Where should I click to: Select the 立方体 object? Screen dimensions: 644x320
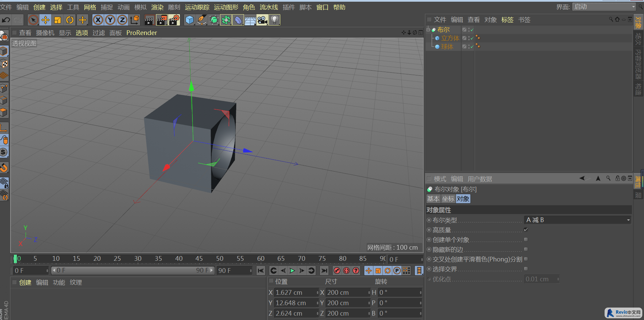click(x=450, y=38)
